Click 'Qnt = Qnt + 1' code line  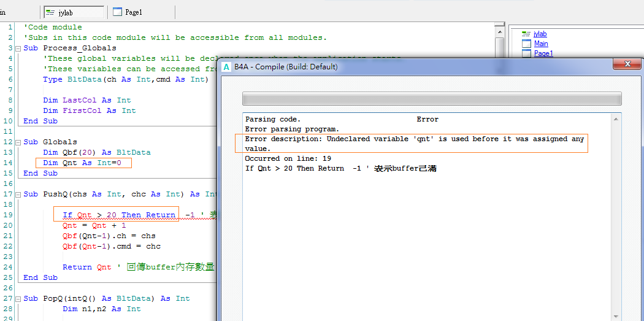[94, 226]
